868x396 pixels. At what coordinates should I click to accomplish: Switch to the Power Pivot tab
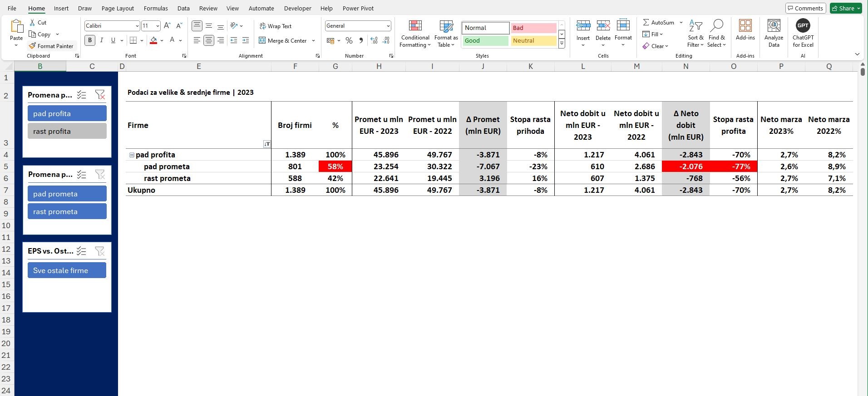click(358, 8)
